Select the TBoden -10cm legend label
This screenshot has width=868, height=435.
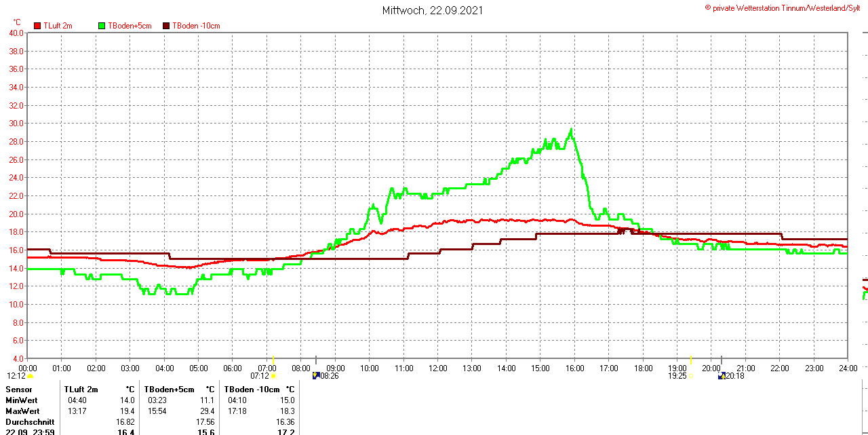(196, 26)
